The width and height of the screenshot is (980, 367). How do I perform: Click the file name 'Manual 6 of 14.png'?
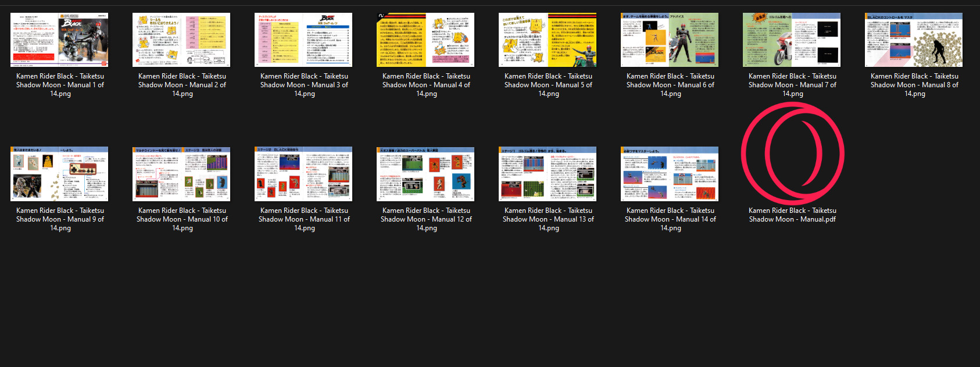pyautogui.click(x=670, y=85)
